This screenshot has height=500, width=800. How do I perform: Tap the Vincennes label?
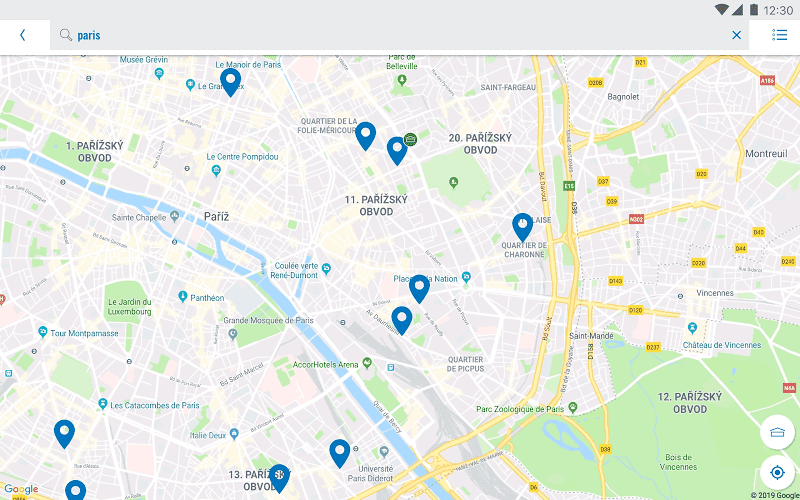pos(715,293)
